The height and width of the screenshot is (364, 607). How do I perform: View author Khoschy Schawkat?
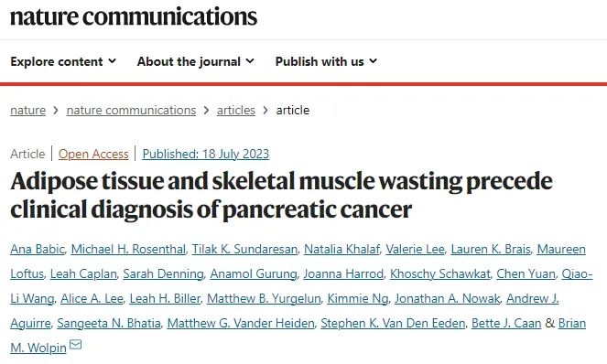tap(440, 273)
